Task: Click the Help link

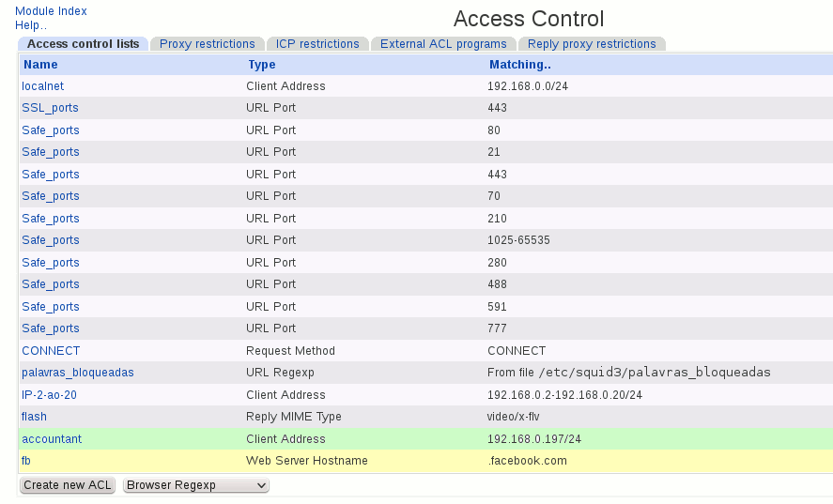Action: pos(30,25)
